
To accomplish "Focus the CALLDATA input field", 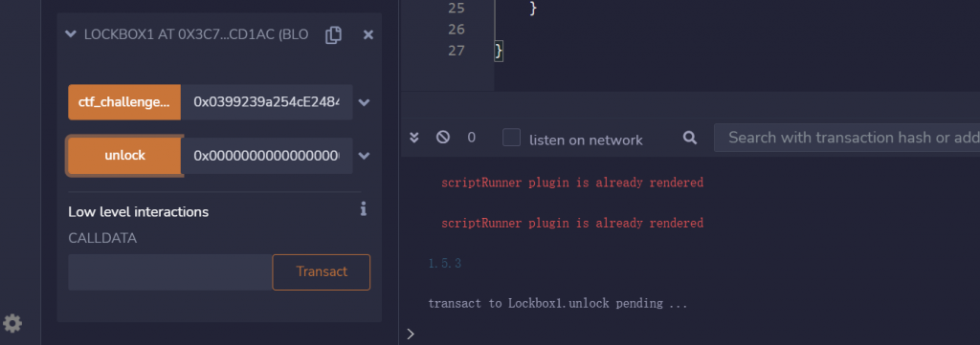I will coord(170,272).
